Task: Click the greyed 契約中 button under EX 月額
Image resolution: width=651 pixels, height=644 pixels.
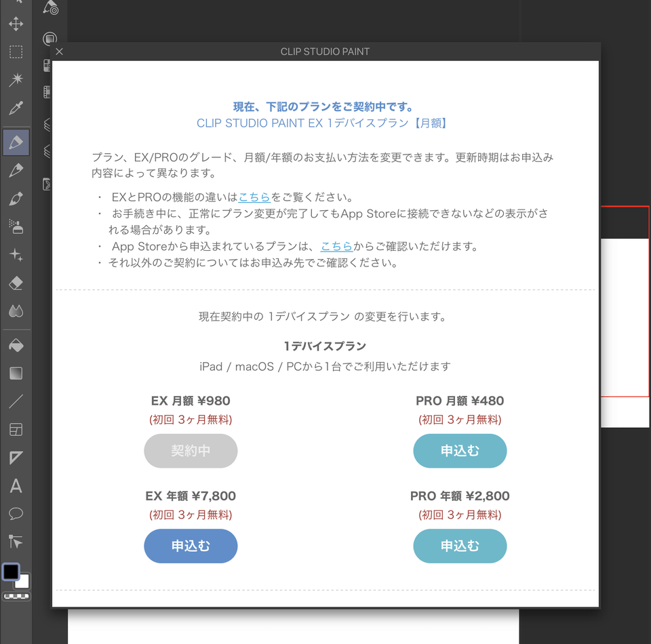Action: pos(191,451)
